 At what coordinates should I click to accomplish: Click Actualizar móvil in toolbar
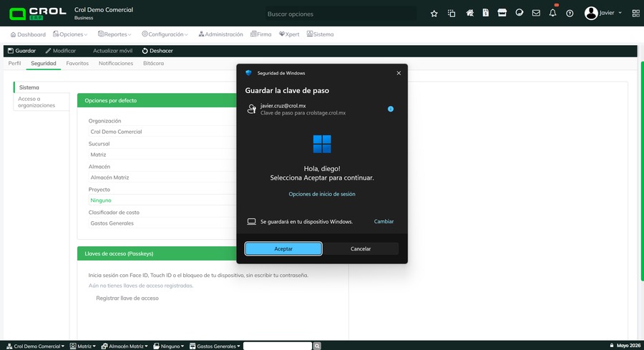[x=112, y=51]
